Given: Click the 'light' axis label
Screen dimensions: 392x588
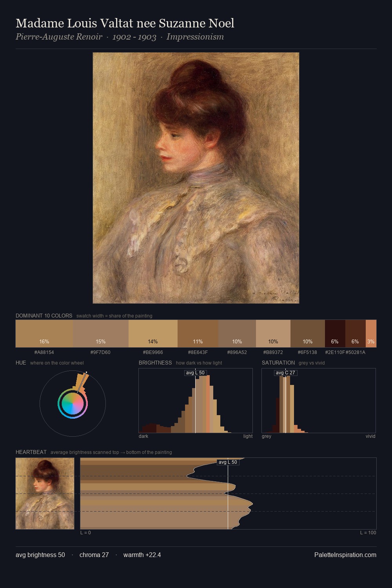Looking at the screenshot, I should click(248, 436).
